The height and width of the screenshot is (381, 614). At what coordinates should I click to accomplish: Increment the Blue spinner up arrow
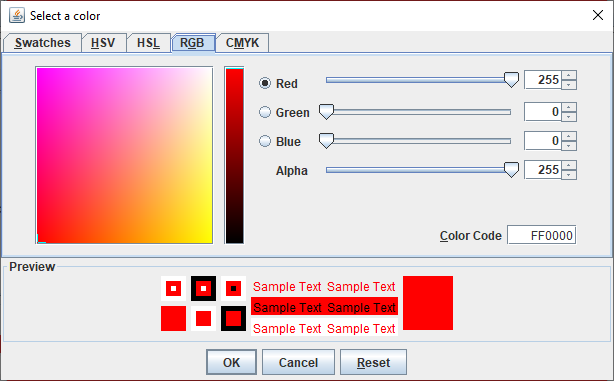569,136
